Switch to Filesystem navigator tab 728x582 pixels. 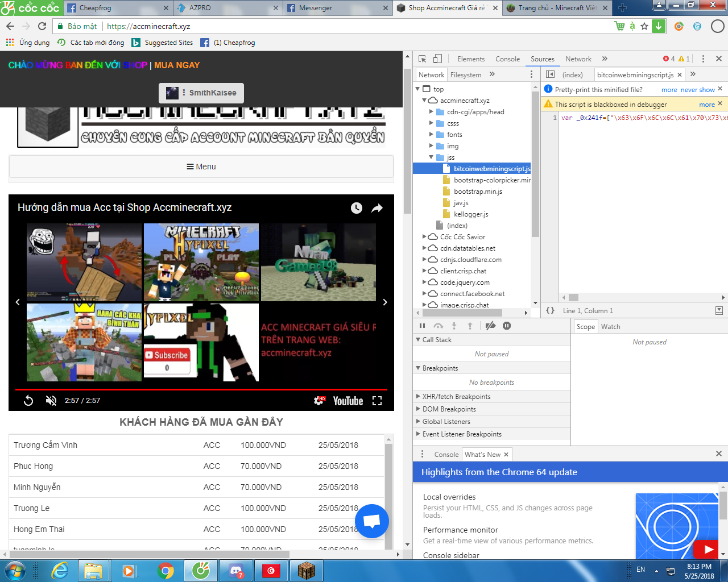(x=466, y=75)
